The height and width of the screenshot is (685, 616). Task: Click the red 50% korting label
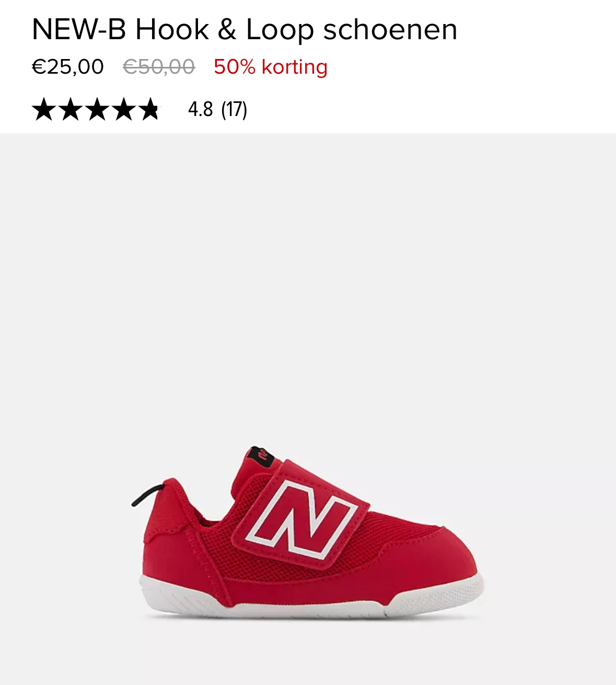pos(271,67)
